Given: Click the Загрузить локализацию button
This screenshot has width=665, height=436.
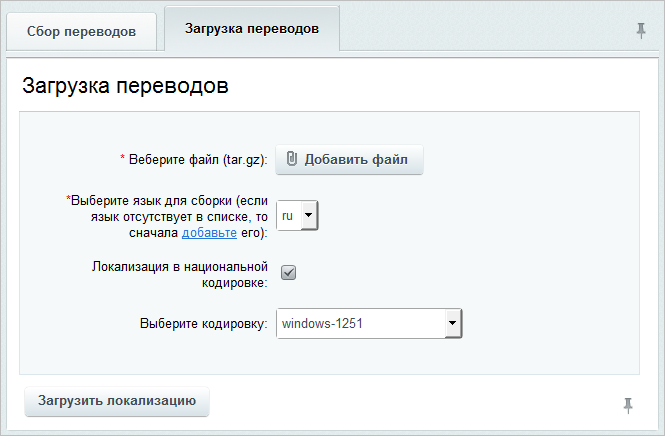Looking at the screenshot, I should (x=117, y=401).
